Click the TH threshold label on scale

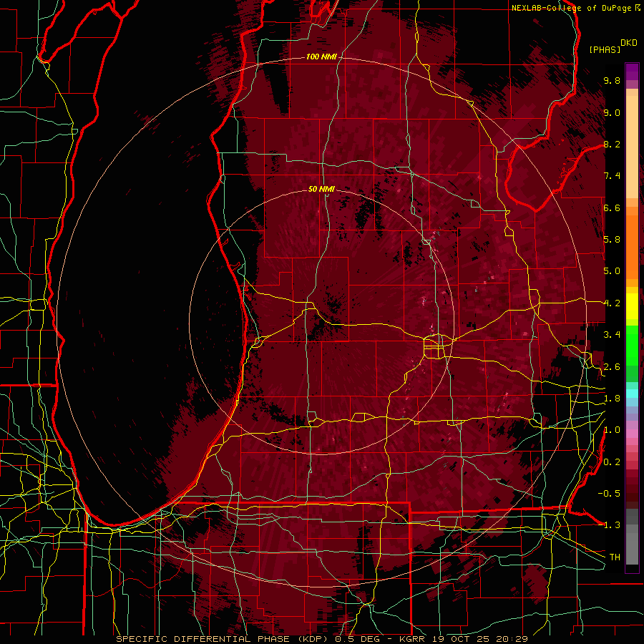(615, 557)
